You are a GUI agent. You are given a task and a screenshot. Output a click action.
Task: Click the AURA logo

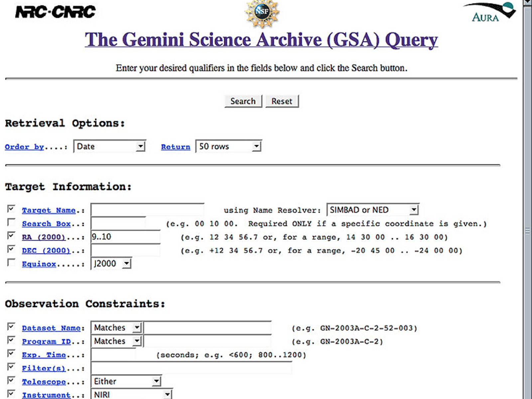click(489, 12)
